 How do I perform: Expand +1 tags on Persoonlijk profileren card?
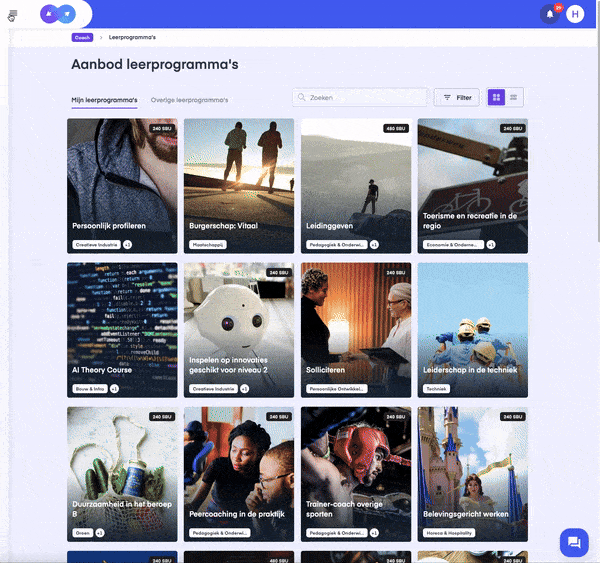tap(127, 245)
